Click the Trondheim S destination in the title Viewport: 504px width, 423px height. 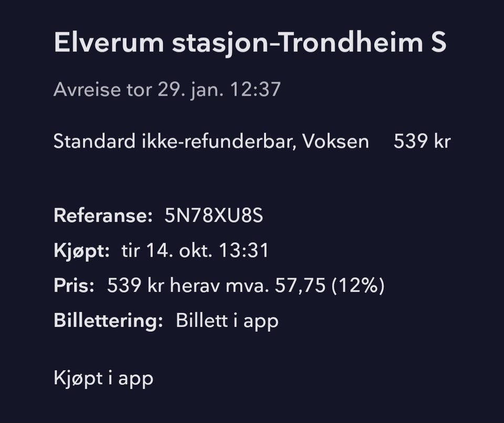pyautogui.click(x=362, y=44)
